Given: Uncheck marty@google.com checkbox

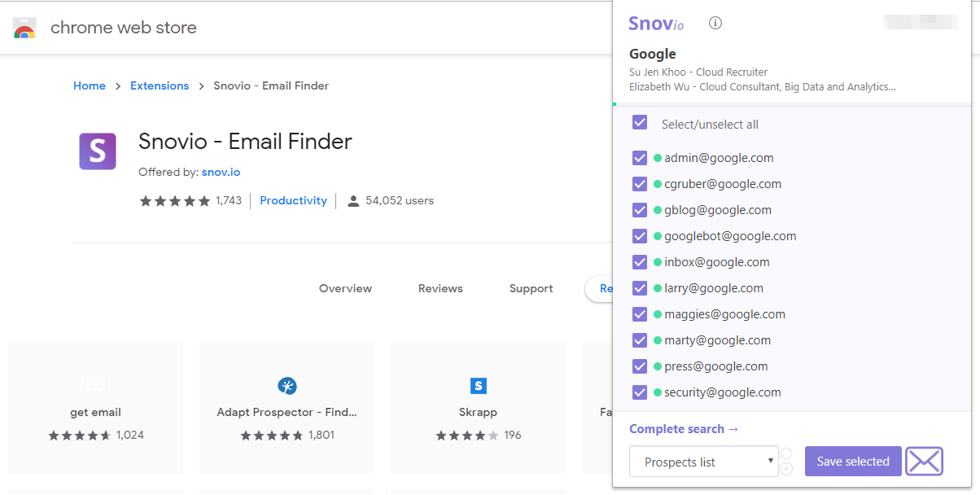Looking at the screenshot, I should point(640,340).
